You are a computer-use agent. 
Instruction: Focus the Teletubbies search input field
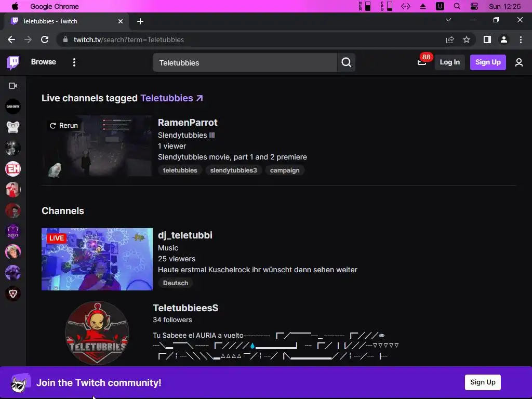(245, 62)
